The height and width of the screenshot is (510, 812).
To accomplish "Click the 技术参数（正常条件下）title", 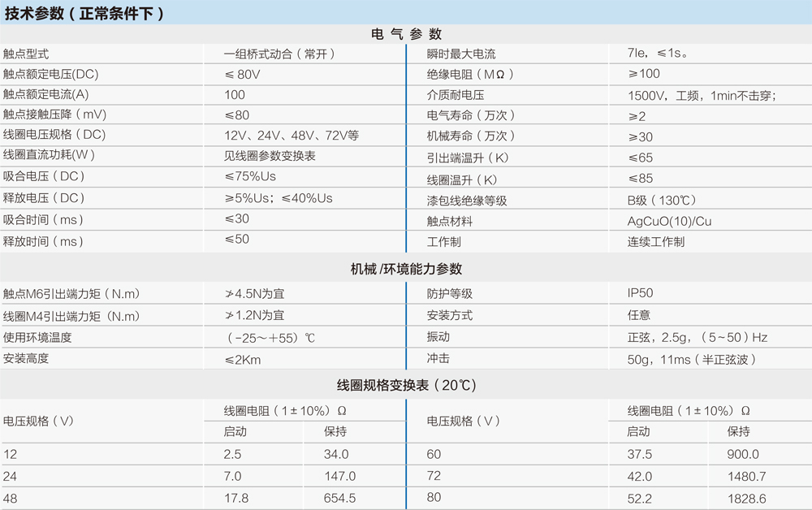I will [x=85, y=13].
